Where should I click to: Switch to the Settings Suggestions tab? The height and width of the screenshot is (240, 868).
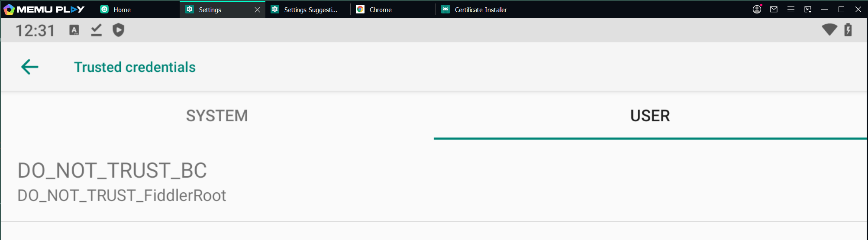point(310,10)
